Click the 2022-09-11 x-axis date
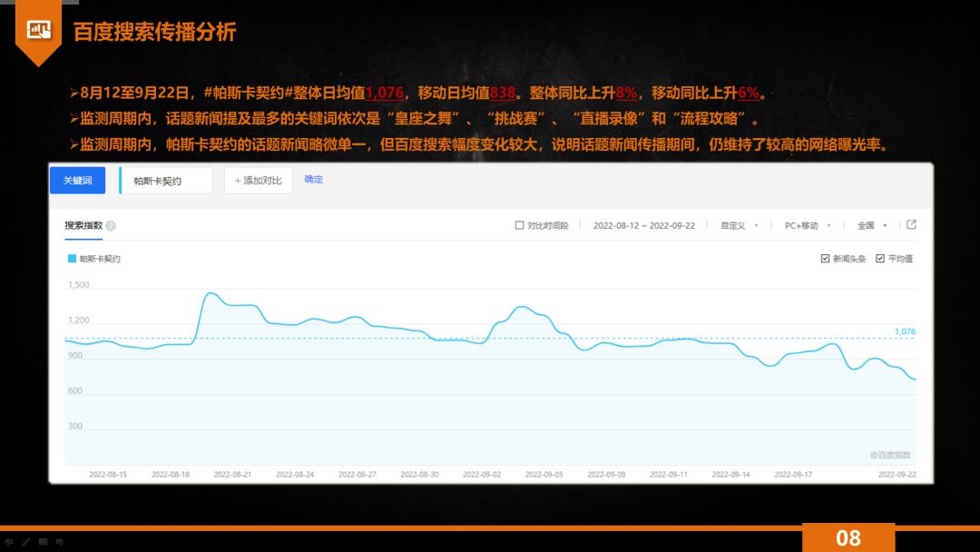This screenshot has width=980, height=552. click(x=669, y=475)
